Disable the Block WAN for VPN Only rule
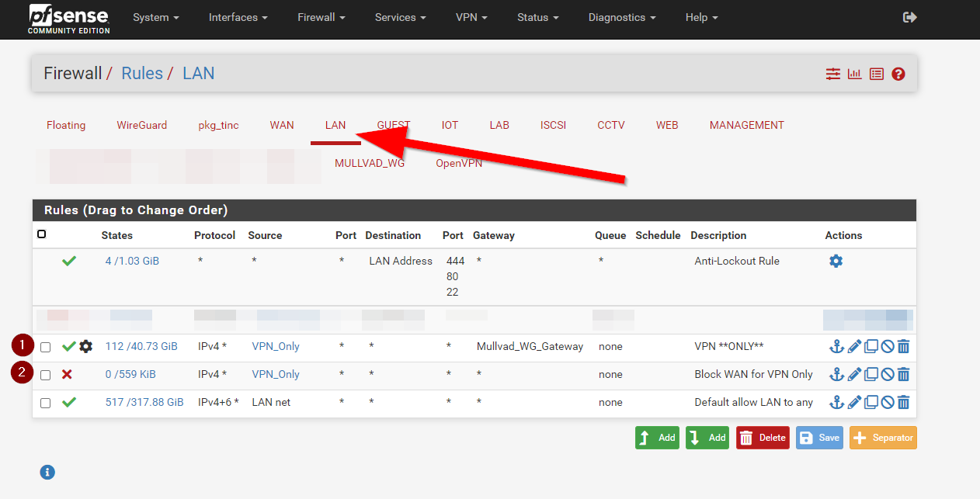The height and width of the screenshot is (499, 980). pyautogui.click(x=887, y=374)
